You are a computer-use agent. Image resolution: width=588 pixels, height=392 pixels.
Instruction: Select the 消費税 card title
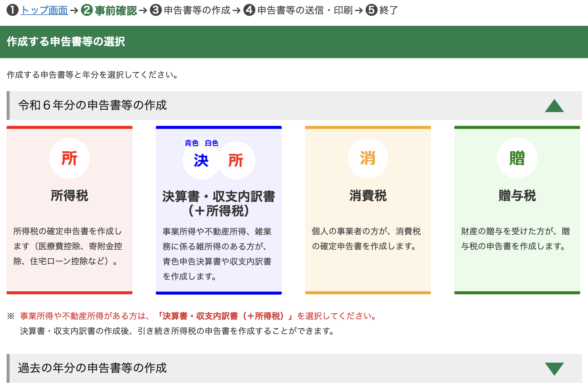(x=368, y=196)
